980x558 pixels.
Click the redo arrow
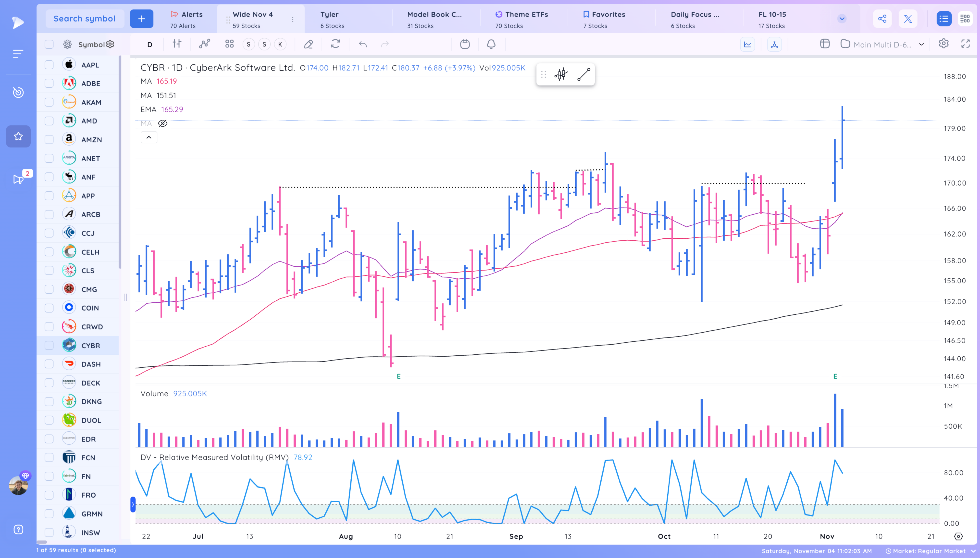click(x=385, y=44)
